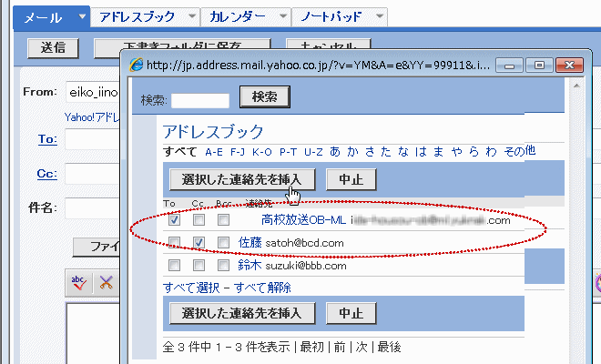The width and height of the screenshot is (601, 364).
Task: Check the To checkbox for 鈴木
Action: click(174, 266)
